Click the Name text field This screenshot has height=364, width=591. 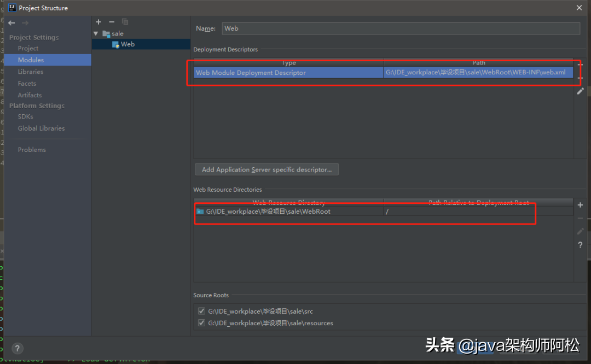[399, 28]
